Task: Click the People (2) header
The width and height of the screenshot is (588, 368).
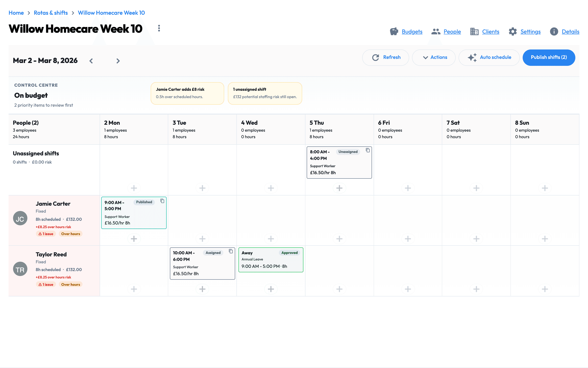Action: [x=26, y=123]
